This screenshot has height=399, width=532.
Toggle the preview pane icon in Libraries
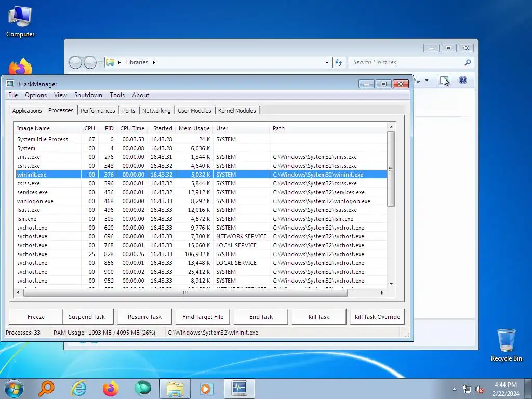point(444,80)
